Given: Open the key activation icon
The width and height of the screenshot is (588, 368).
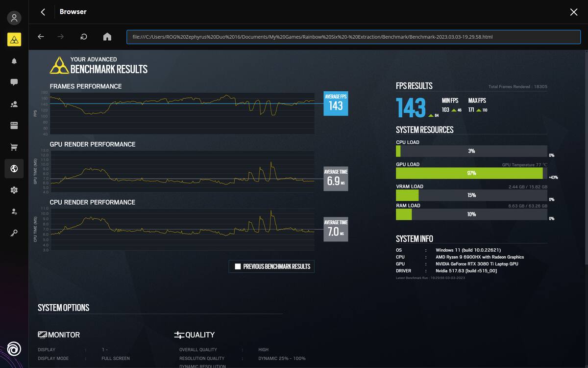Looking at the screenshot, I should [14, 233].
